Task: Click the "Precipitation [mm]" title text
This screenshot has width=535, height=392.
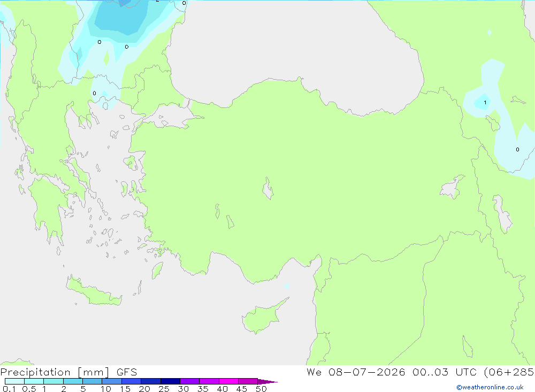Action: 55,372
